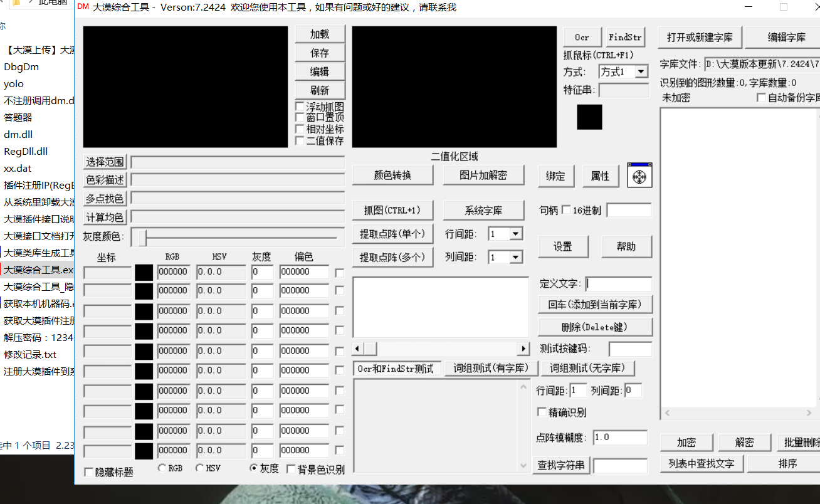Viewport: 820px width, 504px height.
Task: Click the 定义文字 input field
Action: click(x=619, y=284)
